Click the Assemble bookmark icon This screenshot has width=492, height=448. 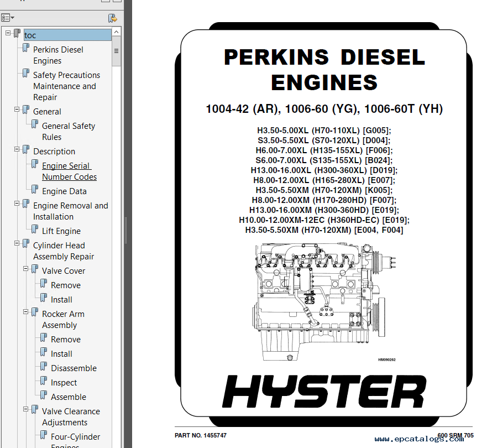44,395
